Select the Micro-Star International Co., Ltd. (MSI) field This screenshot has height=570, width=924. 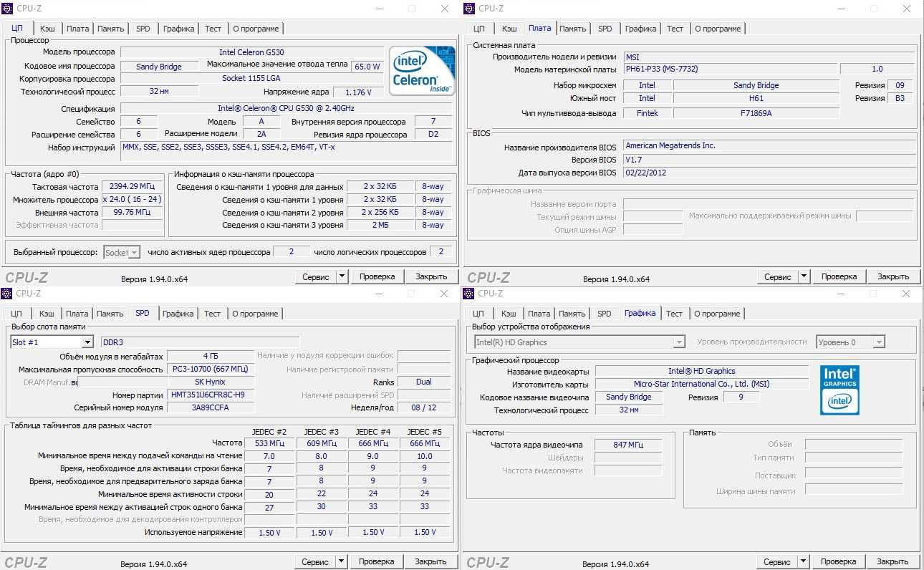pyautogui.click(x=701, y=385)
